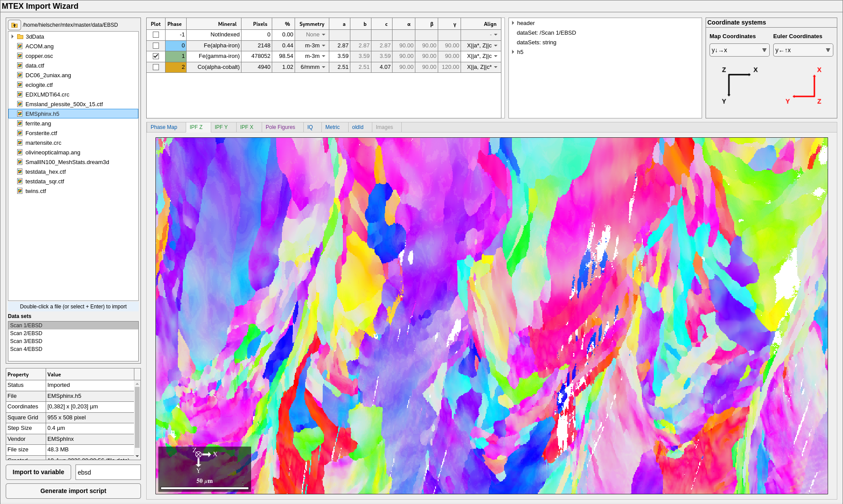
Task: Click the EMSphinx.h5 file icon
Action: click(x=20, y=114)
